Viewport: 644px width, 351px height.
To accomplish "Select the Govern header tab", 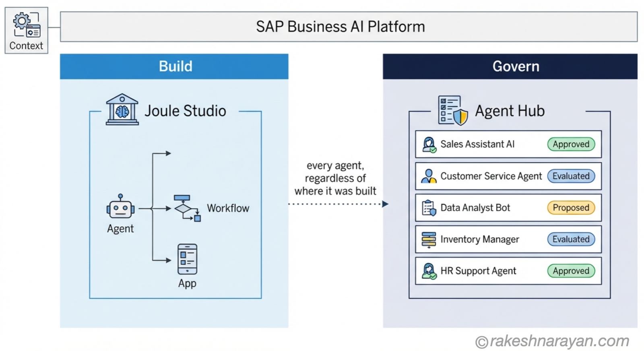I will tap(510, 66).
